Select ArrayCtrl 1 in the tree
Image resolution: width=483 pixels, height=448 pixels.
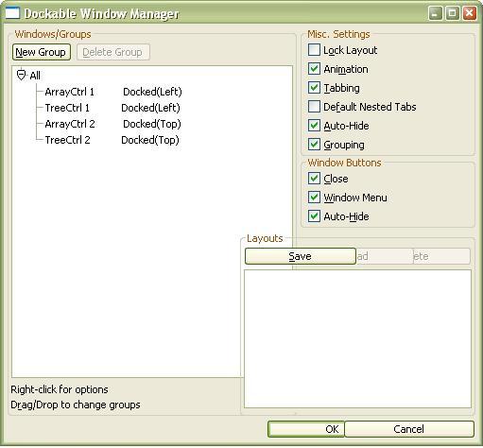pos(70,92)
